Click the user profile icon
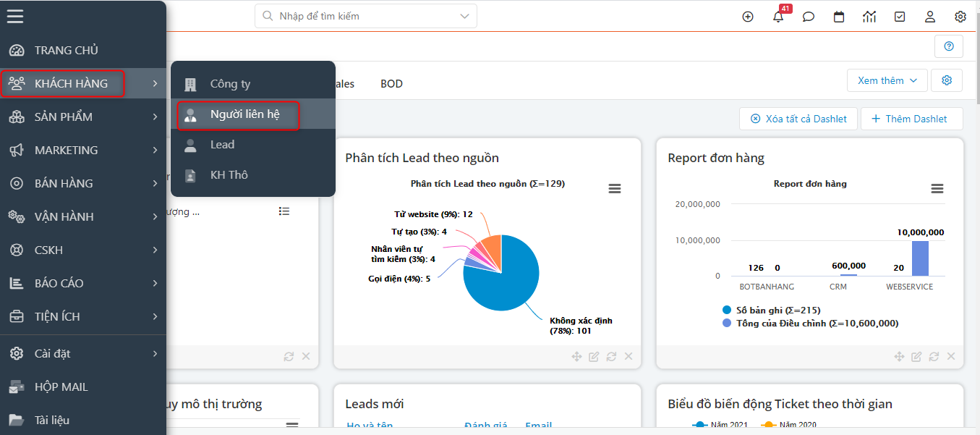The image size is (980, 435). (x=930, y=17)
